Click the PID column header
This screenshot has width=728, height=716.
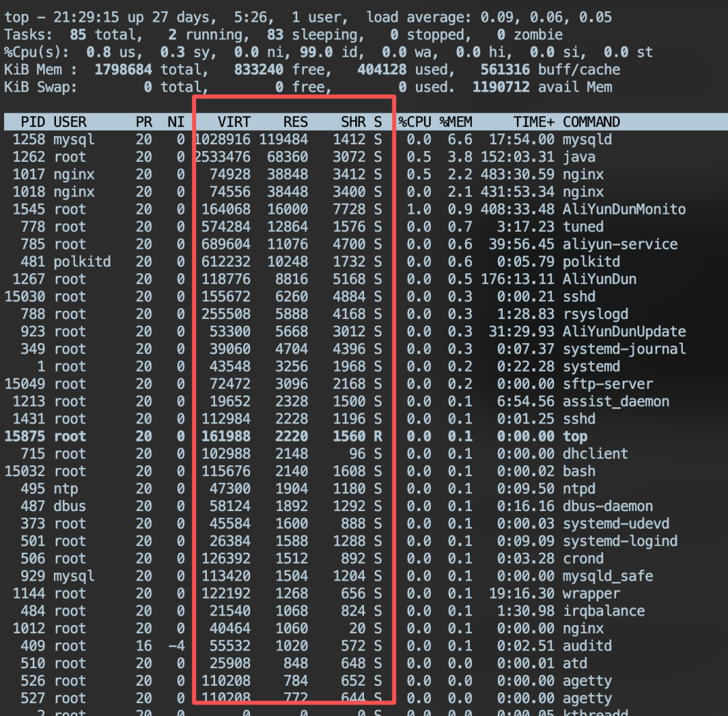[33, 122]
